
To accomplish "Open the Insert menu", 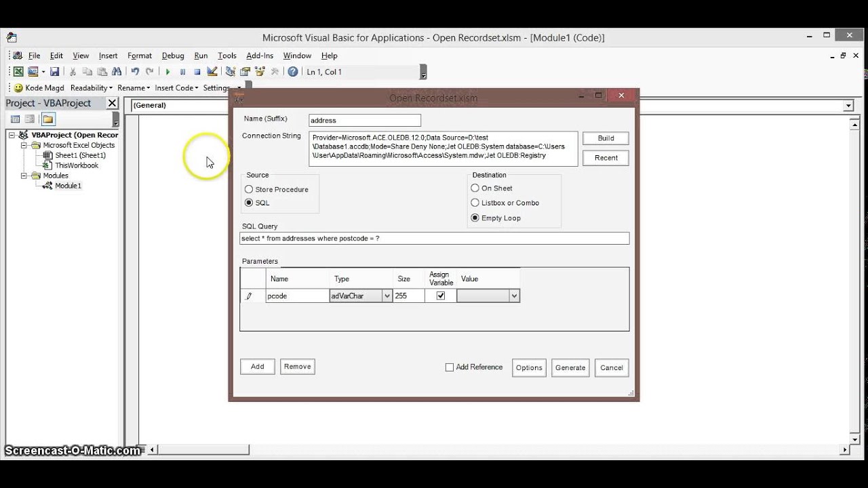I will 108,56.
